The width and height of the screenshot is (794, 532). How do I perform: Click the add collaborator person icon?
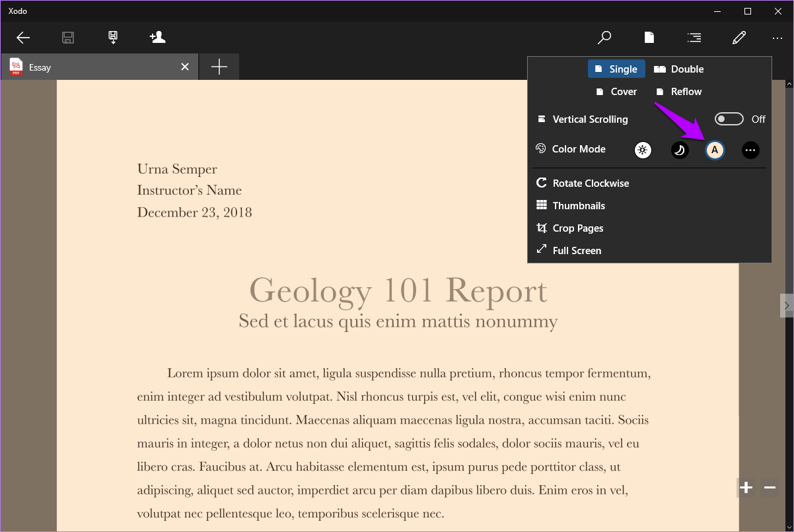[157, 38]
